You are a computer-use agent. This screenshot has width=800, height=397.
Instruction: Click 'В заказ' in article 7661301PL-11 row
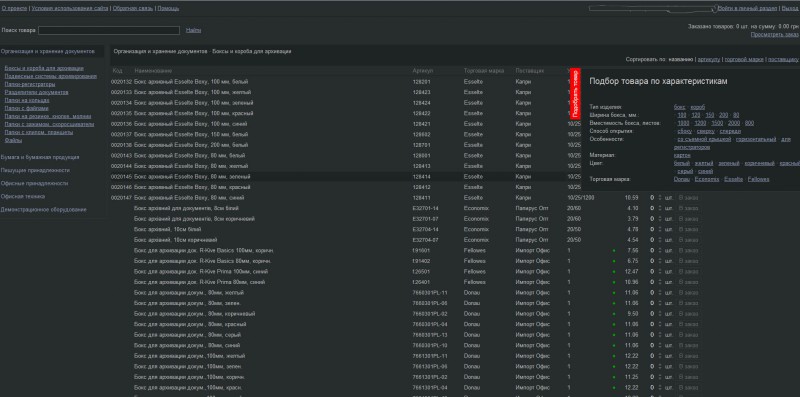tap(688, 356)
